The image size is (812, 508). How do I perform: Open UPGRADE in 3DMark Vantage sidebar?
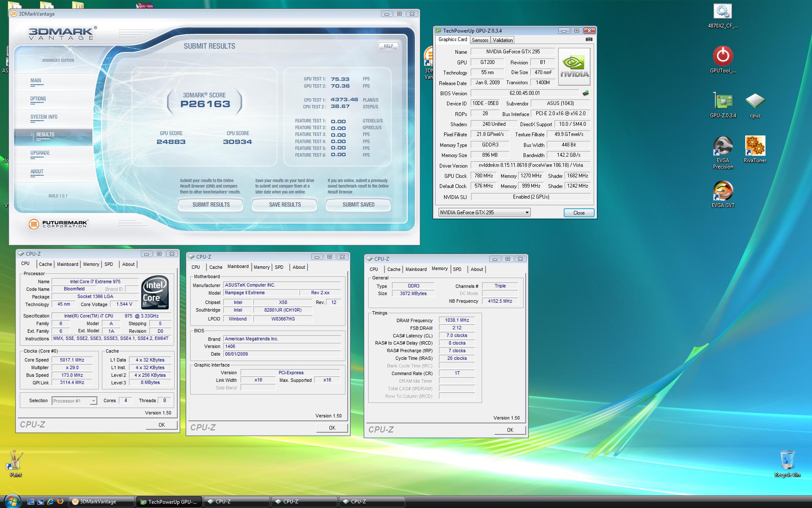40,153
